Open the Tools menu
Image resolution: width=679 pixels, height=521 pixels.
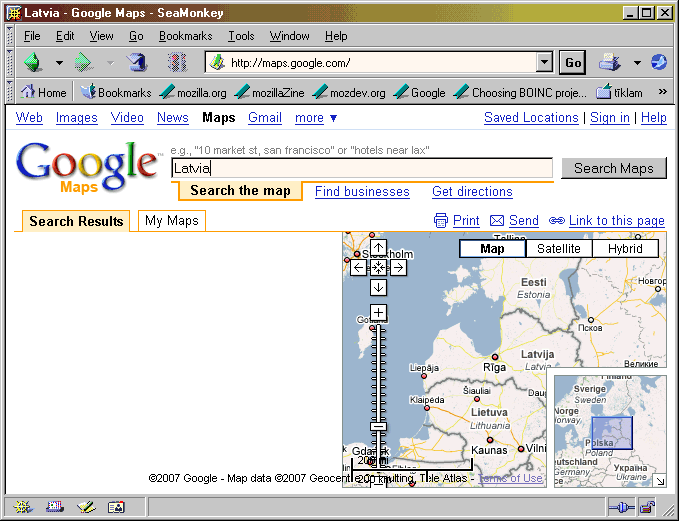241,36
